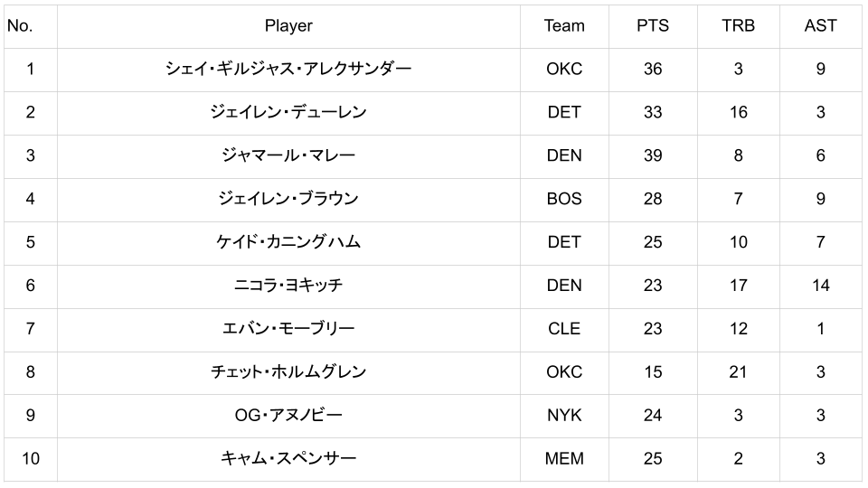Select the OG・アヌノビー player cell
Viewport: 868px width, 488px height.
click(288, 416)
